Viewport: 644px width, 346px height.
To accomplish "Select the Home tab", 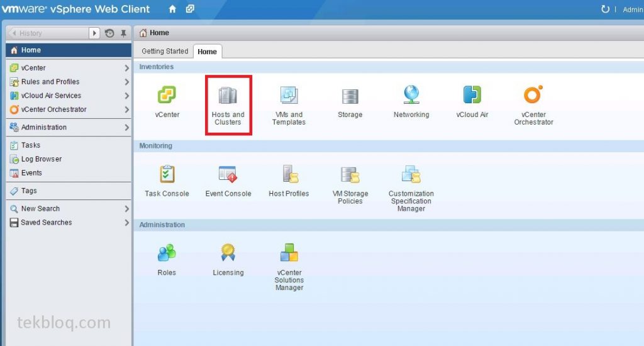I will click(207, 52).
